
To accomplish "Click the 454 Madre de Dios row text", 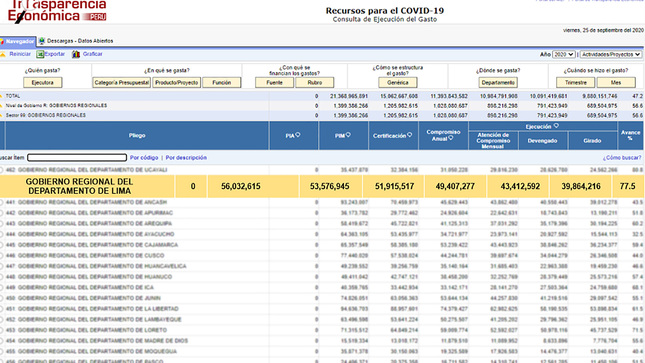I will pos(97,341).
